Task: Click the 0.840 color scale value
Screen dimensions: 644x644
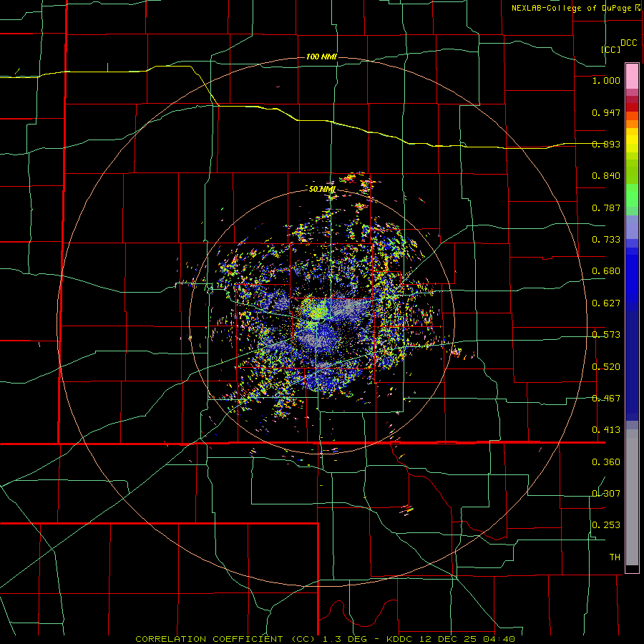Action: (606, 176)
